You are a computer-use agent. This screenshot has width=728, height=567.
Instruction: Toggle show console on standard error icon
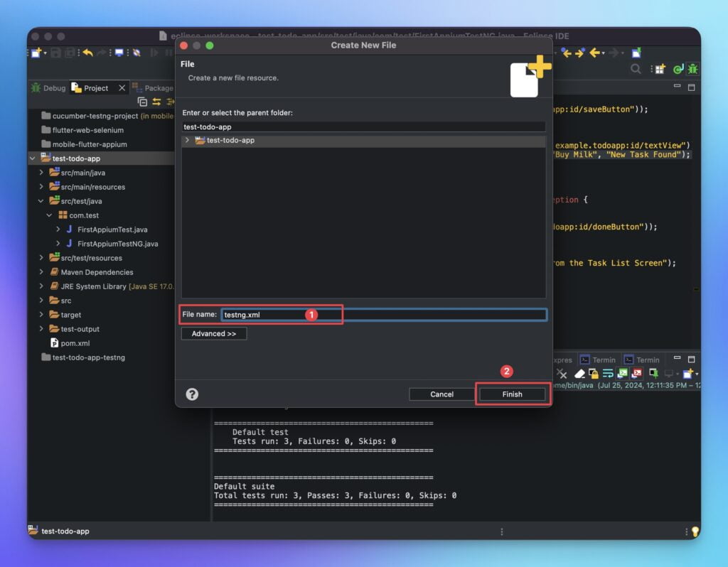point(637,374)
